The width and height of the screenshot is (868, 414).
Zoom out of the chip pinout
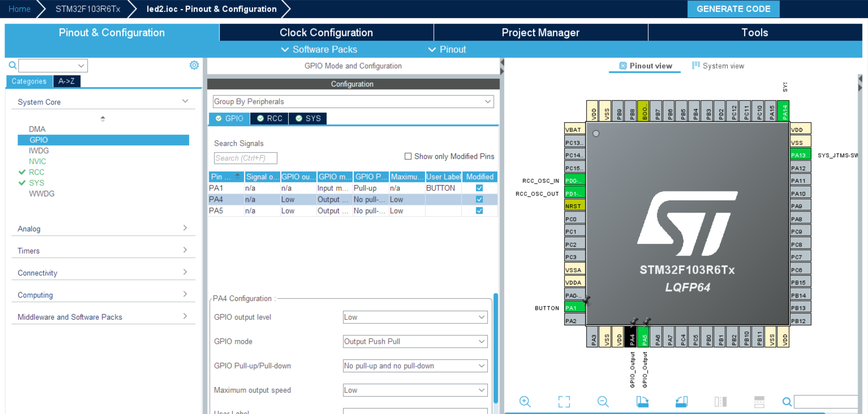click(603, 401)
